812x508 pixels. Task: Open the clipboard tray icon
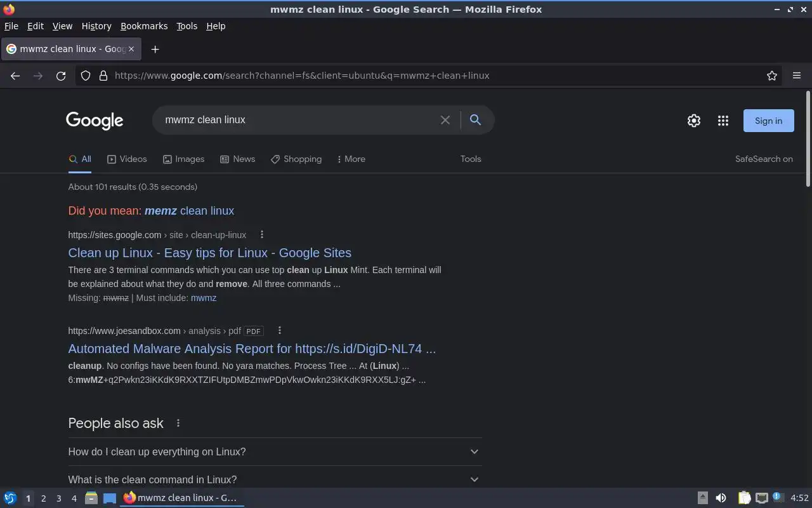point(744,498)
